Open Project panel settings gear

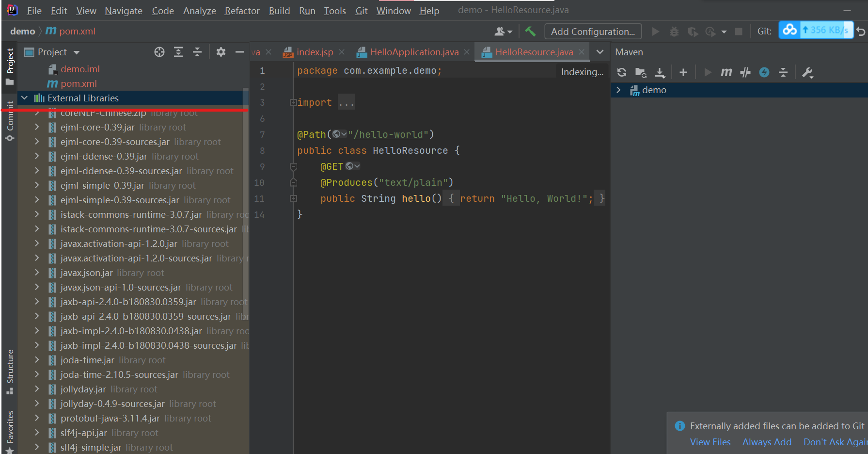coord(221,52)
